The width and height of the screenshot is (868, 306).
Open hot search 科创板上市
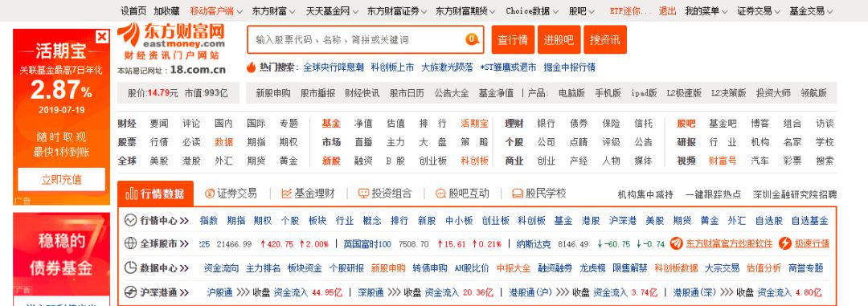tap(392, 67)
